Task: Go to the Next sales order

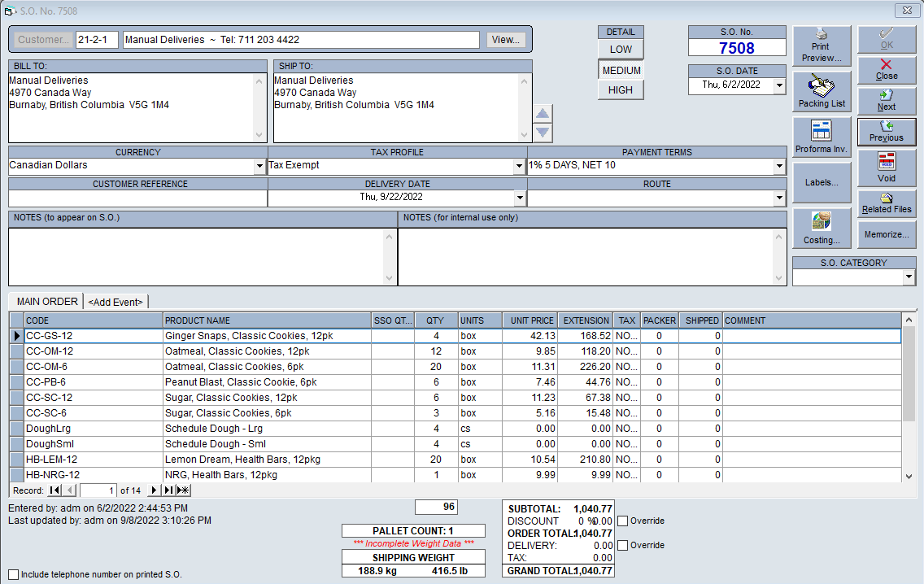Action: [x=887, y=101]
